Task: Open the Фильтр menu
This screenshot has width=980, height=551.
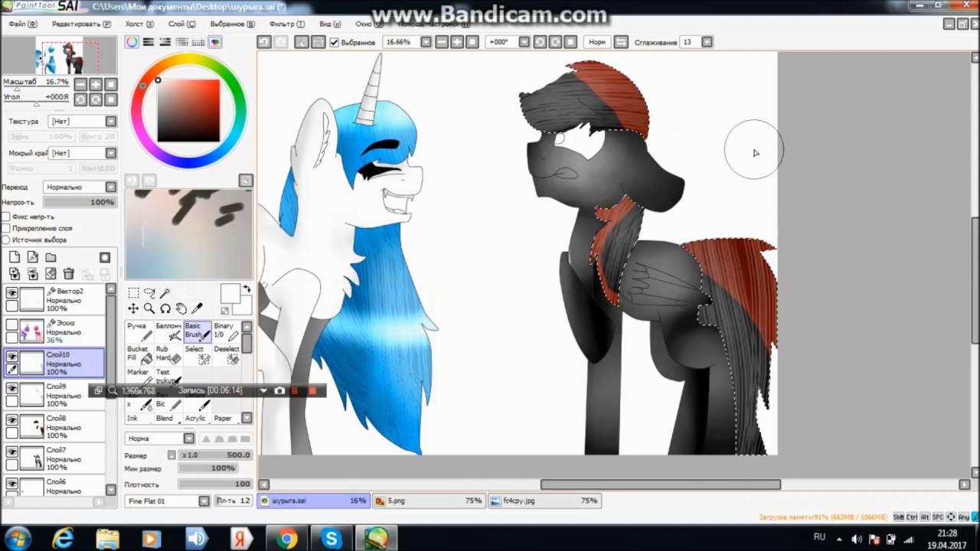Action: (x=287, y=24)
